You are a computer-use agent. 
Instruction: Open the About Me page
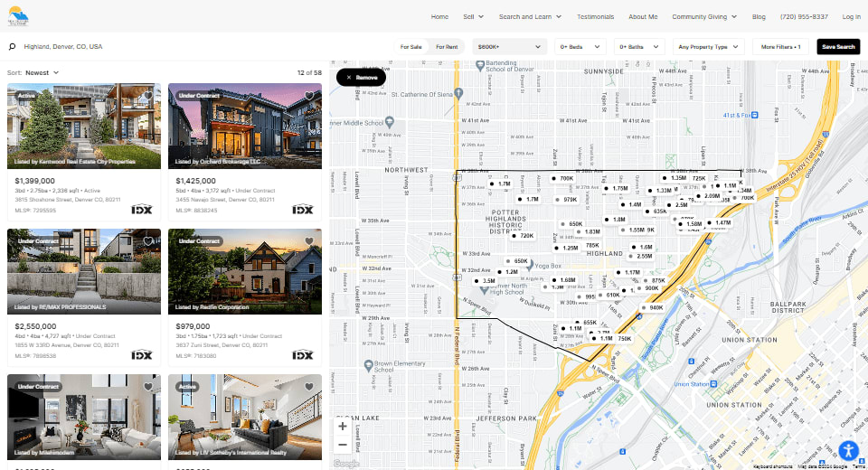pyautogui.click(x=643, y=16)
